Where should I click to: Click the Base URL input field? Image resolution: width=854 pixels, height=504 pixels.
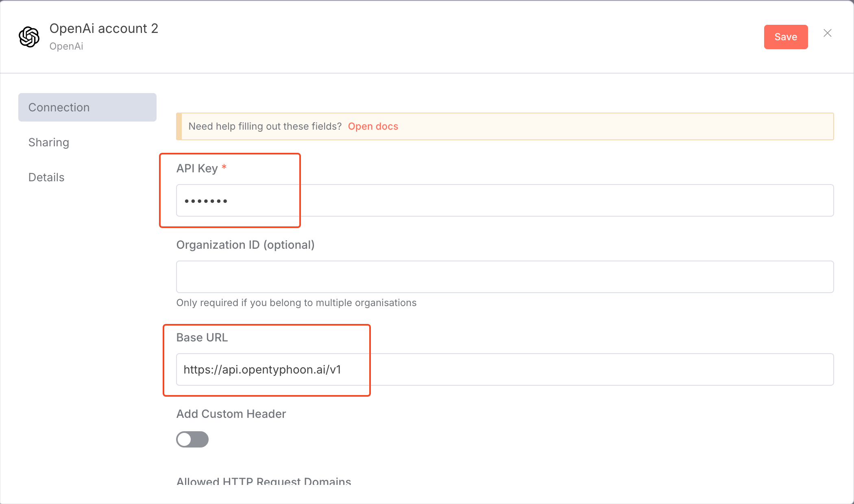(x=504, y=369)
